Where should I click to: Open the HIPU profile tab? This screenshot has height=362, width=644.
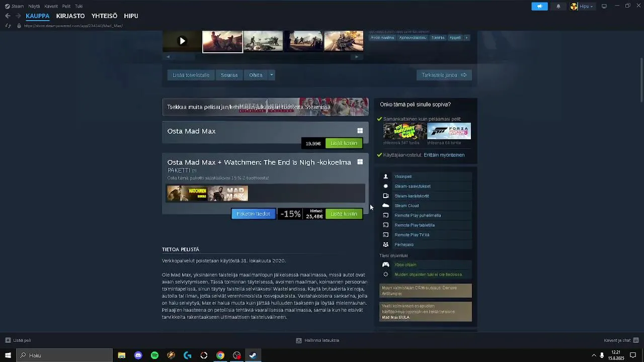pos(131,16)
